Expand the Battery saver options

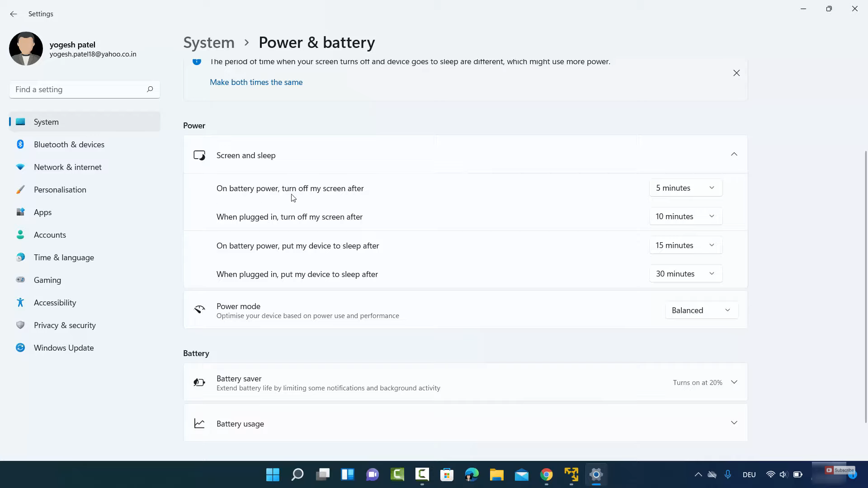734,382
